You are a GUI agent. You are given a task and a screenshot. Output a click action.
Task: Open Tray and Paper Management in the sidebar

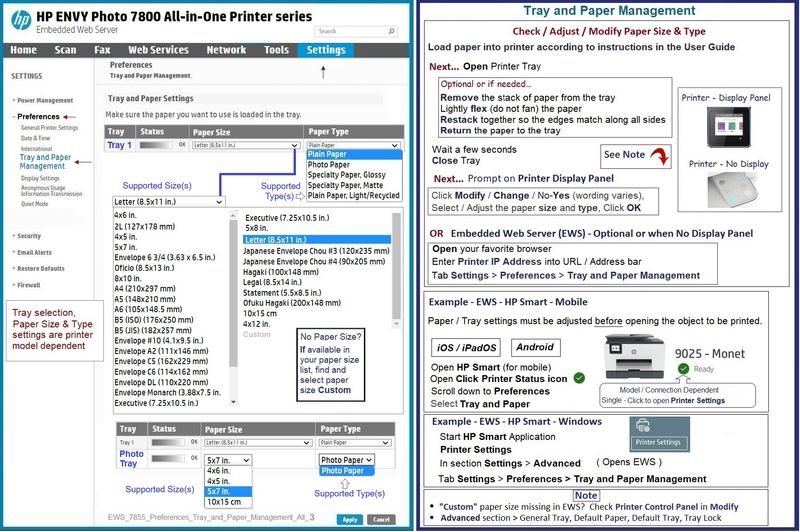45,162
